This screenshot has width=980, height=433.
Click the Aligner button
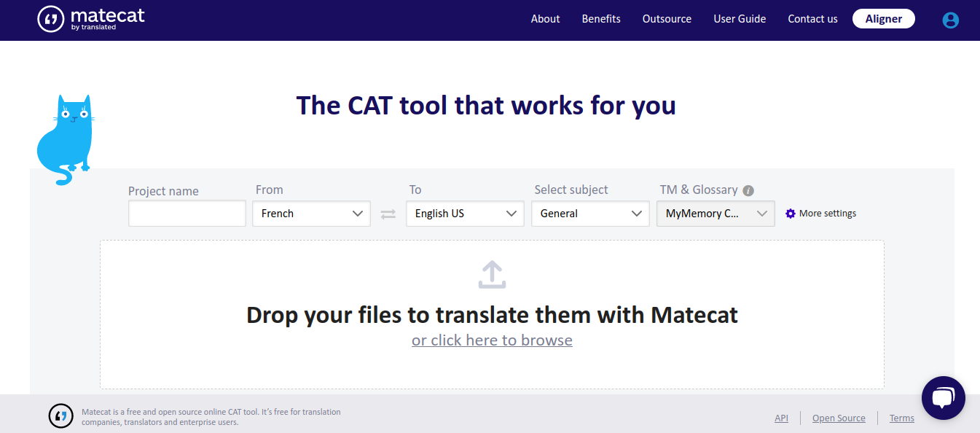(x=884, y=19)
